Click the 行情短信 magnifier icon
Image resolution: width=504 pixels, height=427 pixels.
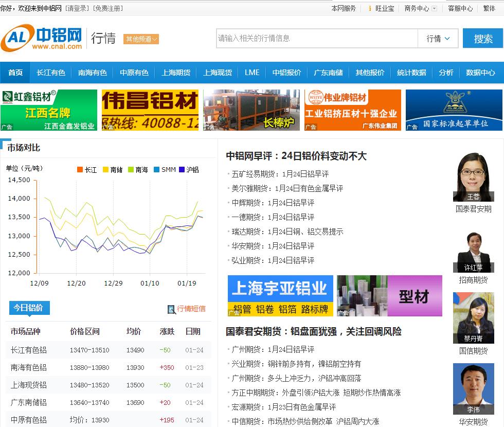(x=171, y=309)
